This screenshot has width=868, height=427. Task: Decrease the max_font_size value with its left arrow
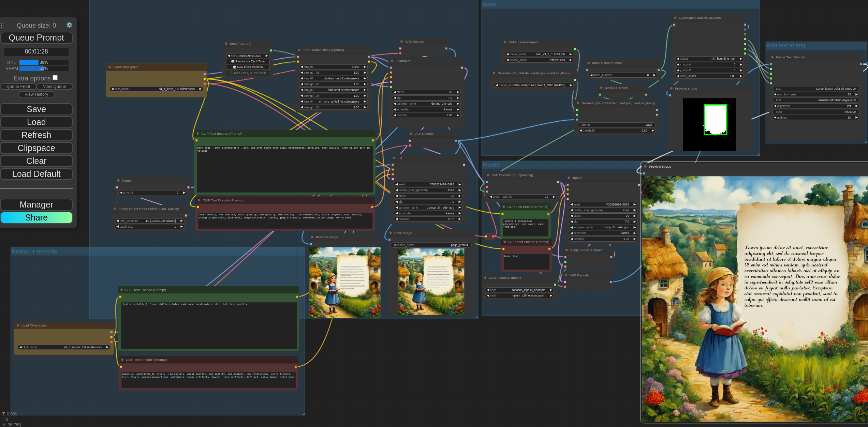pos(775,94)
